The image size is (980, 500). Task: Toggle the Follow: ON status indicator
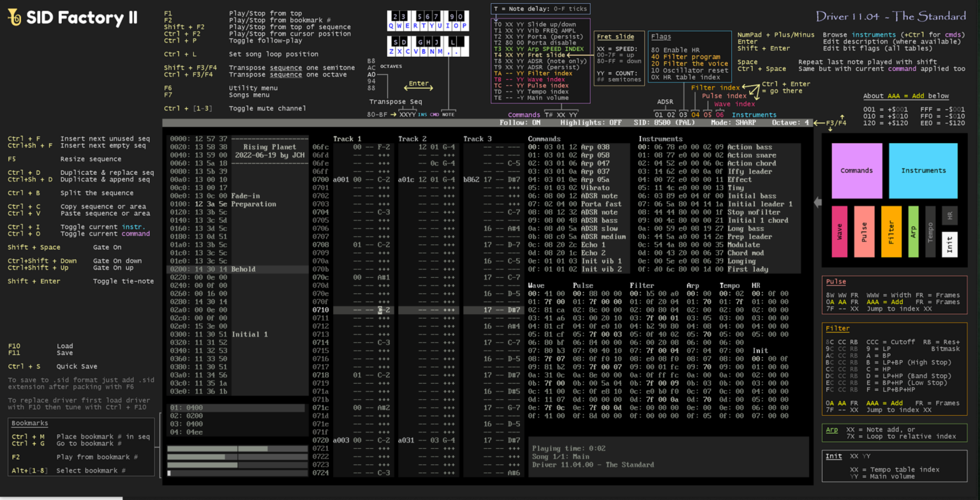click(520, 123)
